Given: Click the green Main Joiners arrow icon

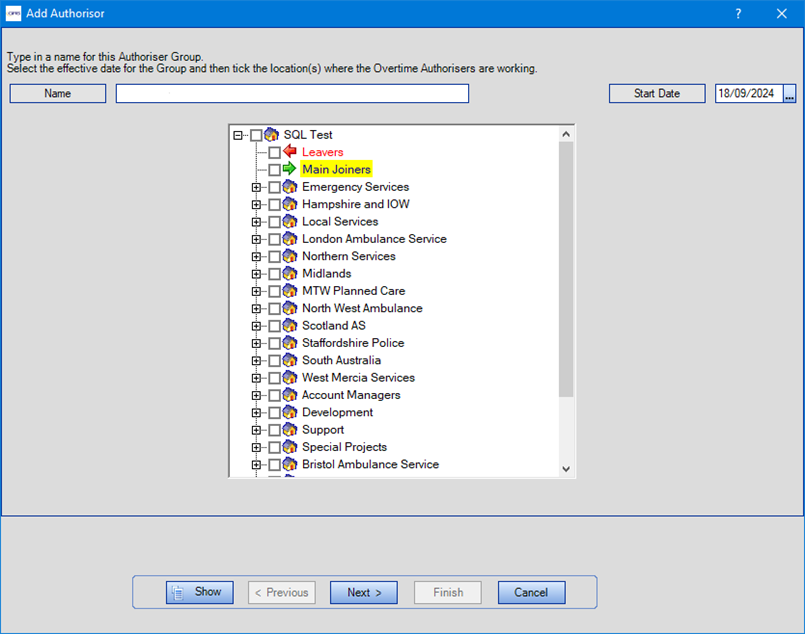Looking at the screenshot, I should point(290,170).
